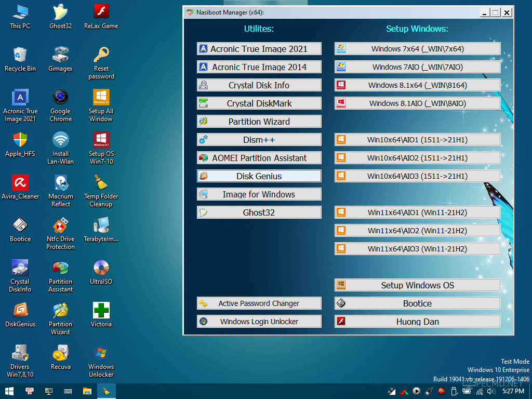
Task: Launch Ghost32 from Nasiboot Manager
Action: tap(259, 212)
